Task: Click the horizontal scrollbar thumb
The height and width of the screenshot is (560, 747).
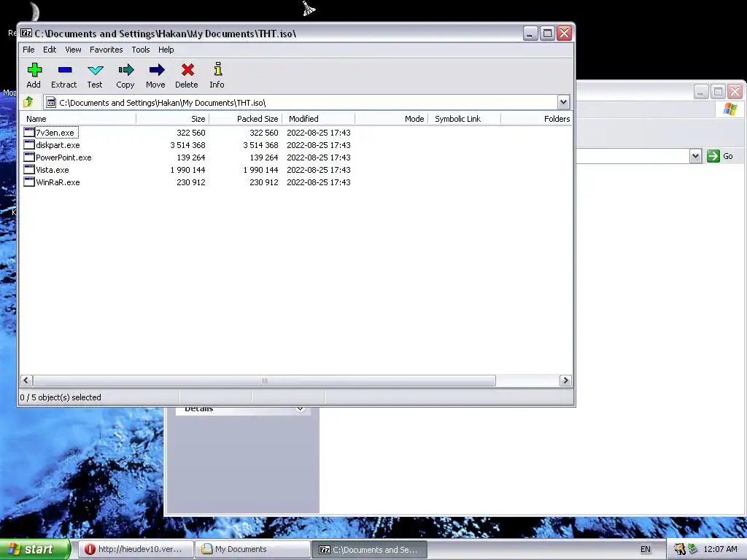Action: tap(264, 381)
